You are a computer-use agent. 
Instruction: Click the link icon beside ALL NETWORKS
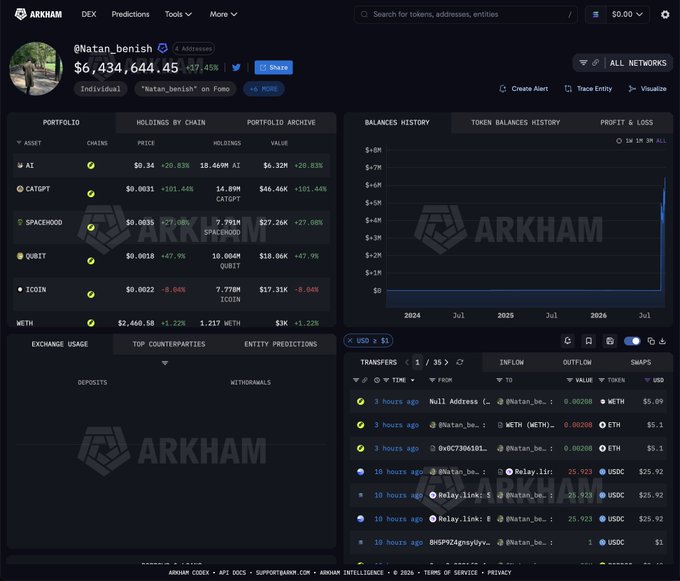pos(595,63)
